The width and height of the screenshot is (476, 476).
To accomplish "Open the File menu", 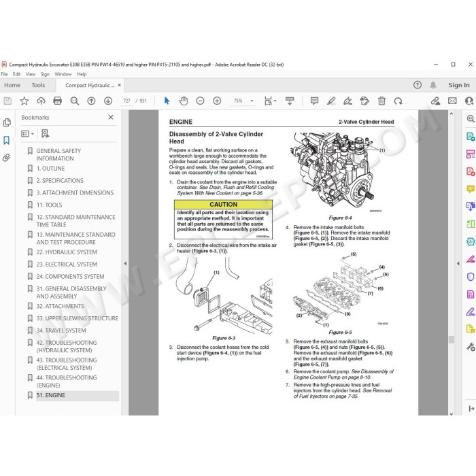I will 4,74.
